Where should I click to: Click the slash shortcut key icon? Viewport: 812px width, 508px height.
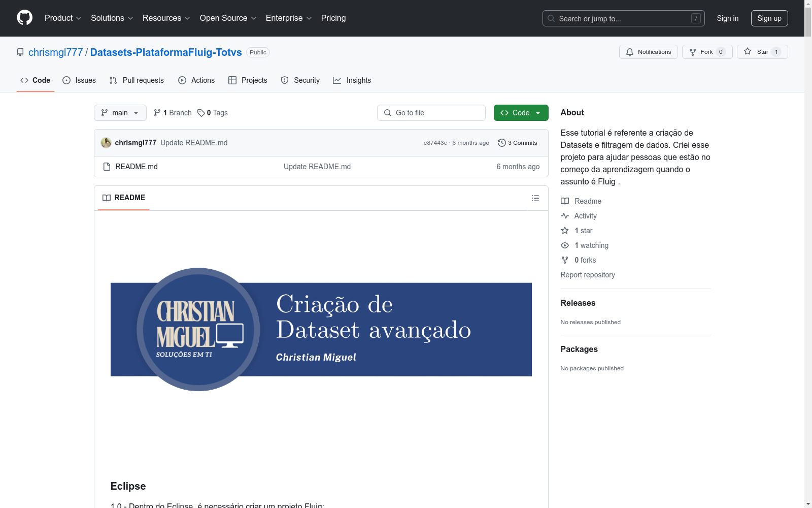coord(696,18)
